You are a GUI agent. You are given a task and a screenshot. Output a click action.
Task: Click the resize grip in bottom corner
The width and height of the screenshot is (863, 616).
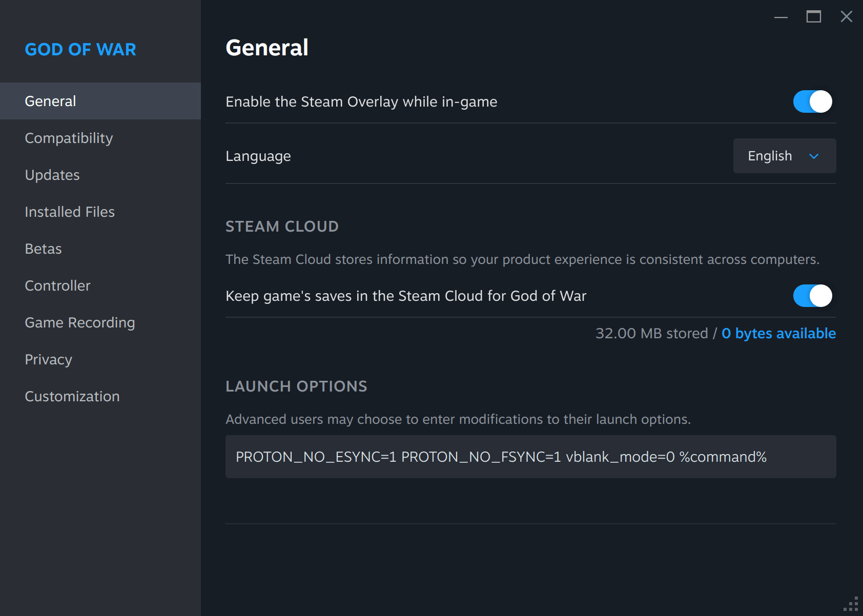pos(852,605)
